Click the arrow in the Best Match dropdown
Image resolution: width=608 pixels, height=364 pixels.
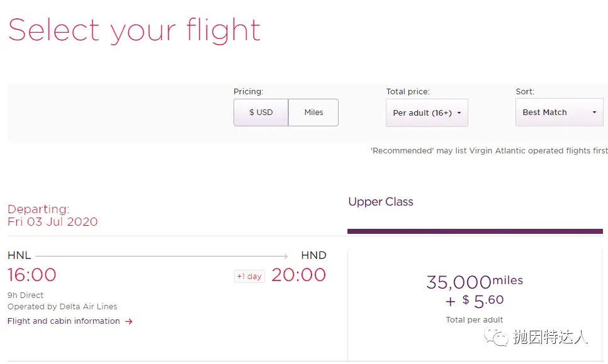click(594, 113)
